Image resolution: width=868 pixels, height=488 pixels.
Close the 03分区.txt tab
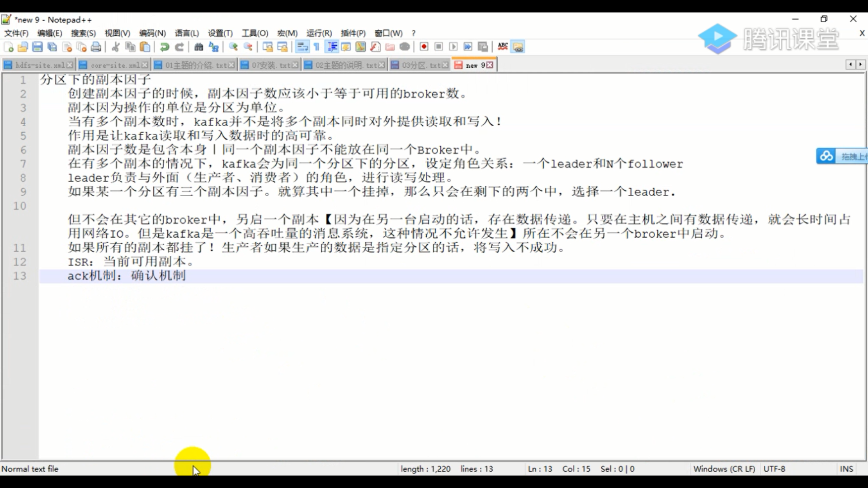445,65
